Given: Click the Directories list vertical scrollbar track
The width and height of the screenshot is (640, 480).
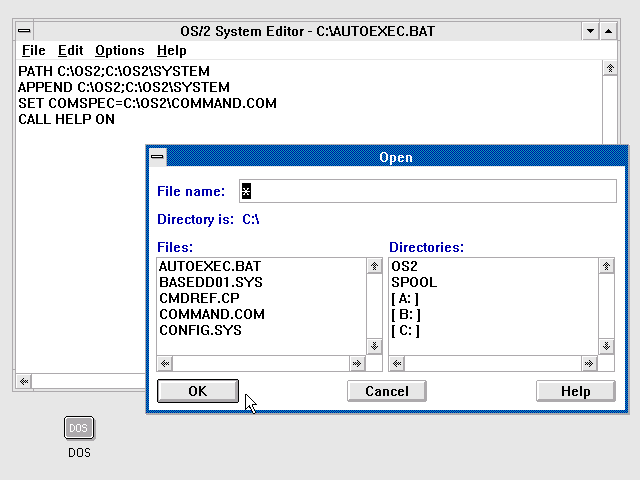Looking at the screenshot, I should pos(606,306).
